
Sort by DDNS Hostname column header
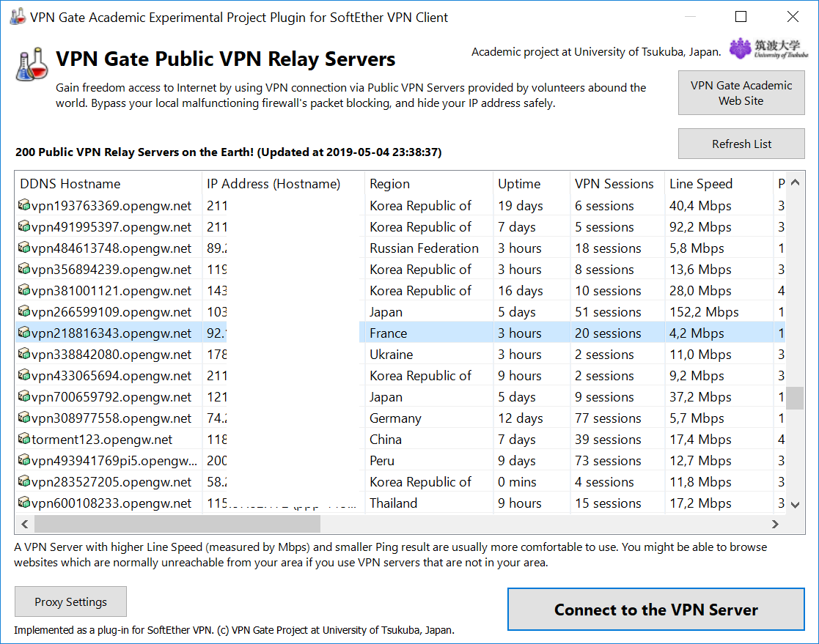click(109, 184)
